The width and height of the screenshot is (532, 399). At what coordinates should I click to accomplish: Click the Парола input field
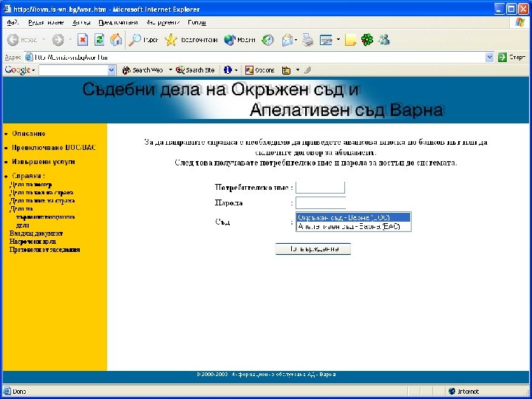tap(320, 203)
